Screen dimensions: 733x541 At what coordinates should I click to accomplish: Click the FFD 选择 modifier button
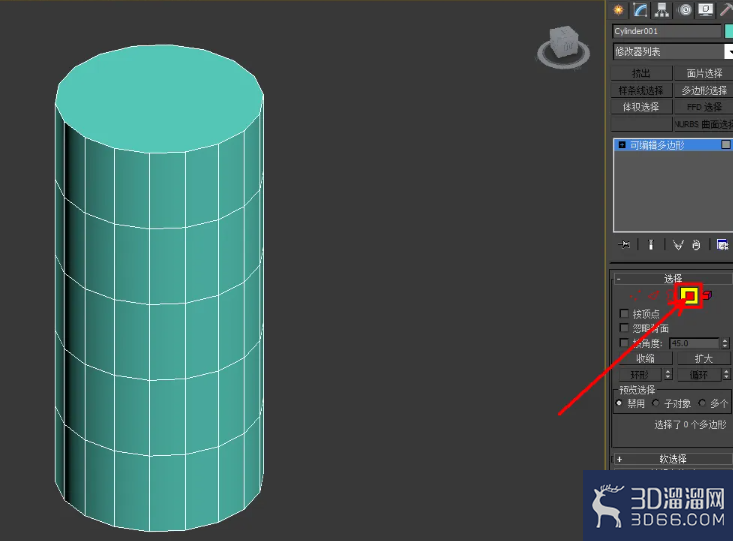click(x=704, y=107)
